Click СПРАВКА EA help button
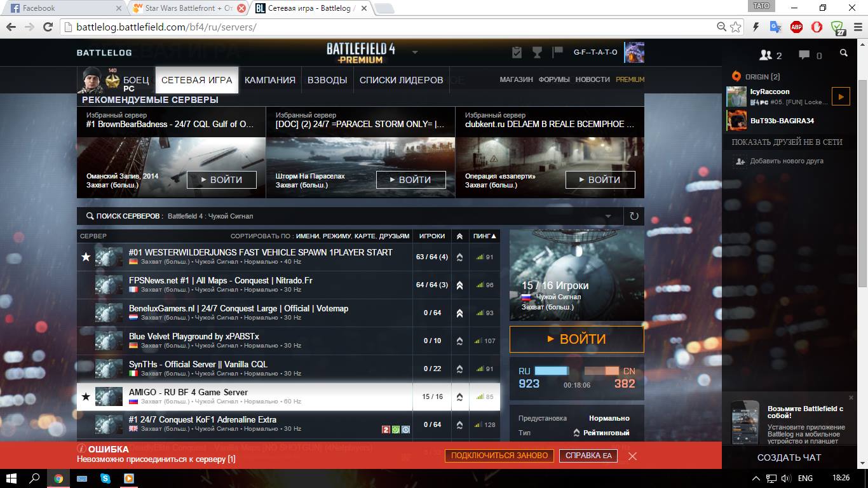 (588, 456)
